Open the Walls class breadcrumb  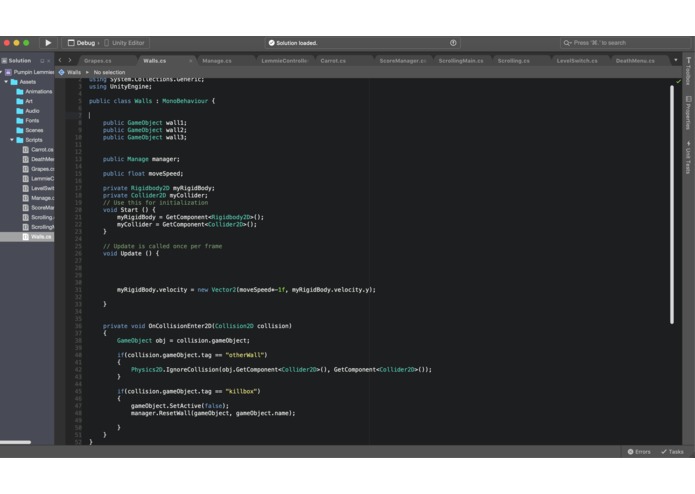pos(70,72)
